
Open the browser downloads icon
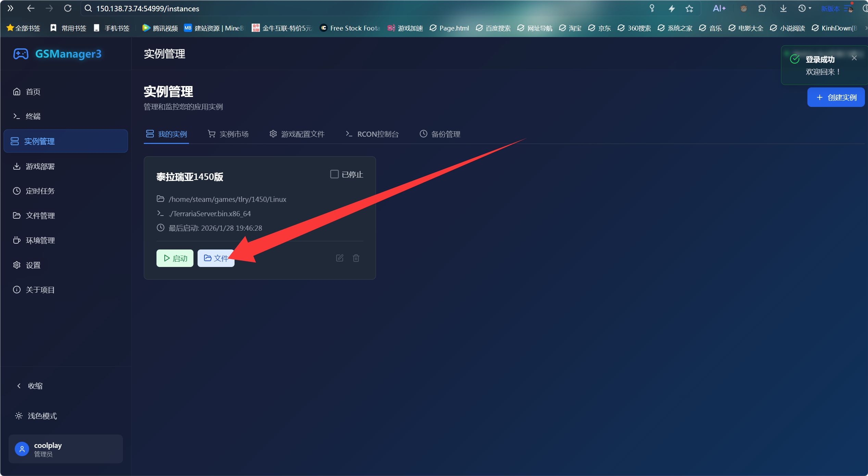(x=783, y=9)
